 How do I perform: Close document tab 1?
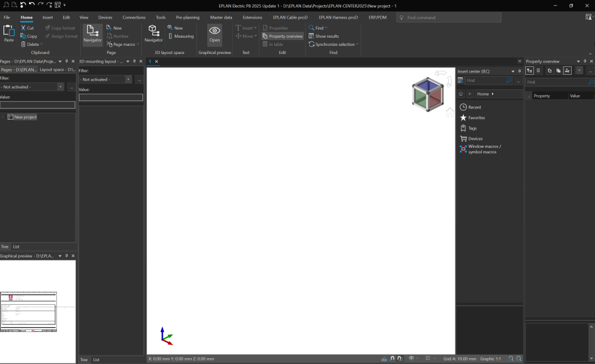click(x=156, y=61)
